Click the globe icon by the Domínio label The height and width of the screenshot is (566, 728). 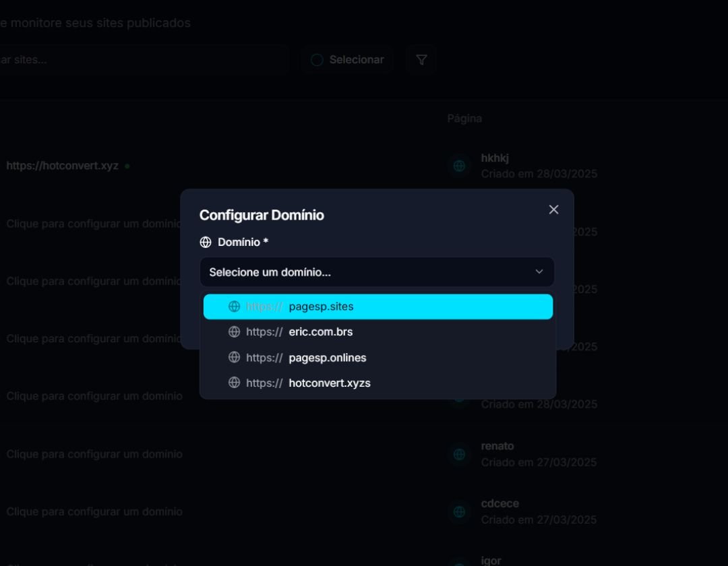coord(206,243)
